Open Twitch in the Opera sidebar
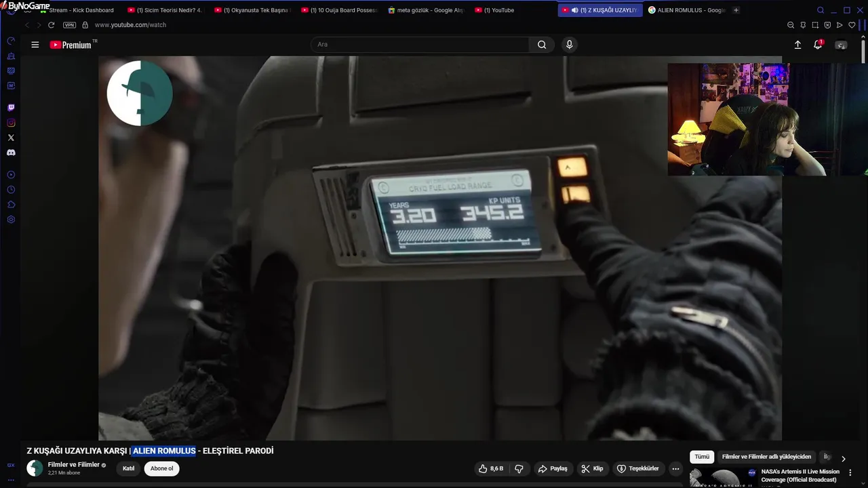 click(11, 108)
